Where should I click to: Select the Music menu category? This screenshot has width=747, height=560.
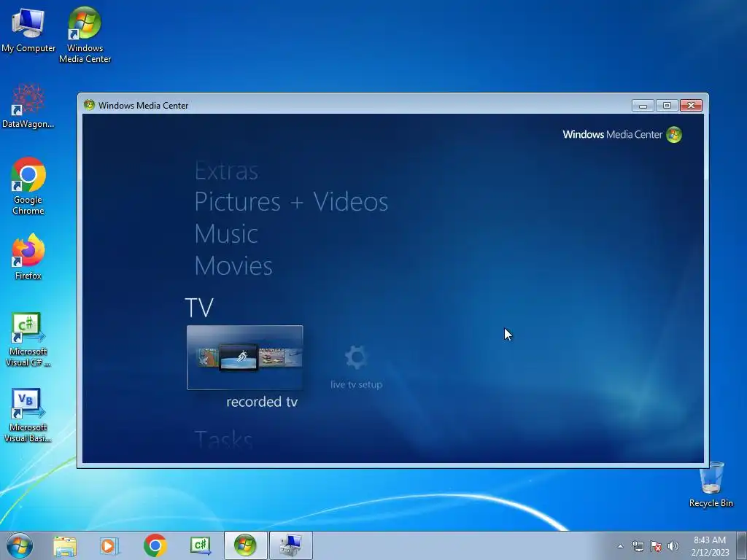tap(226, 234)
